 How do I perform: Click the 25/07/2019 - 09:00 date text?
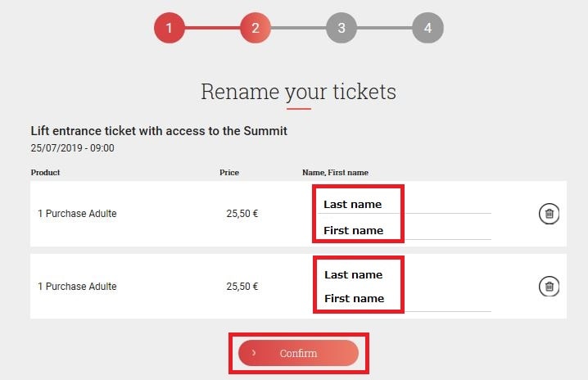(72, 147)
